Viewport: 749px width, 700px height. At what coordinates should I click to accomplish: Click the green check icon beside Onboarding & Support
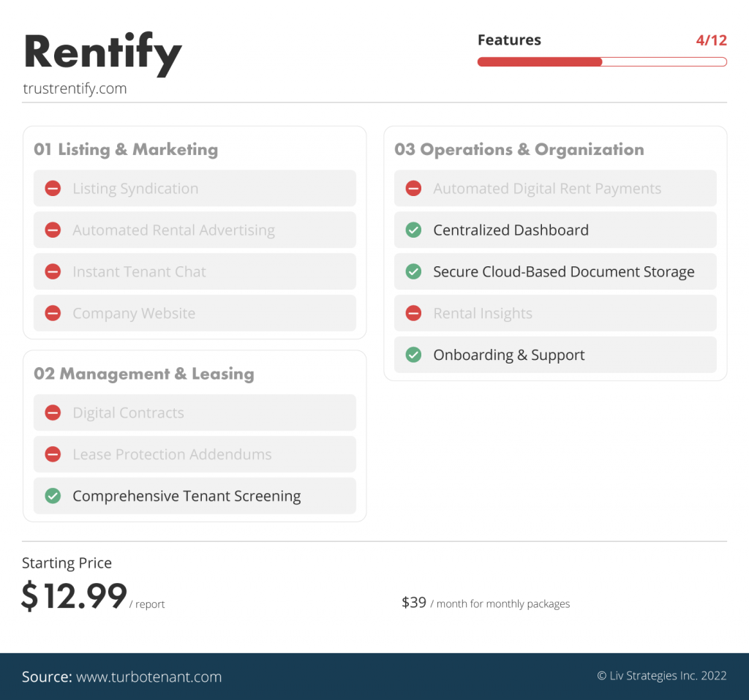(x=413, y=355)
